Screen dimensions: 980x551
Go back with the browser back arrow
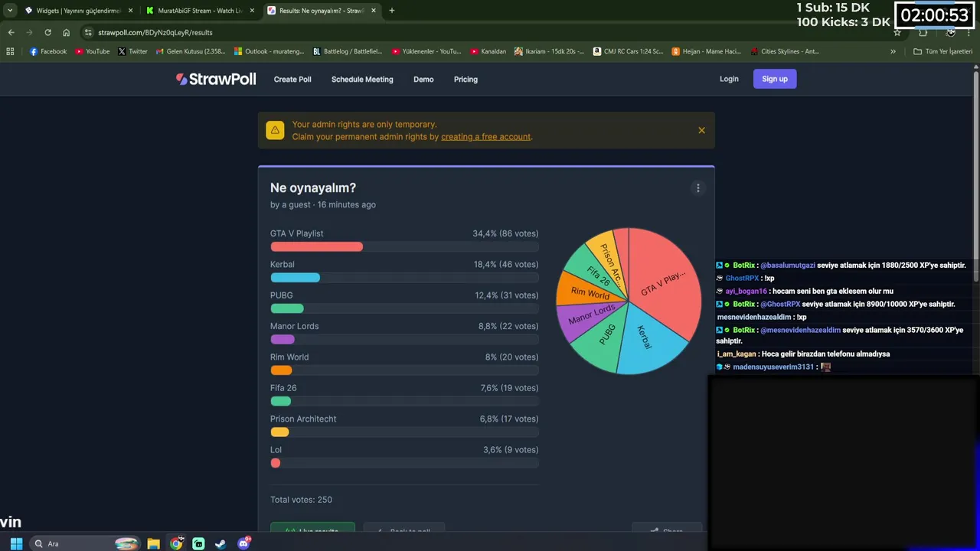click(11, 32)
